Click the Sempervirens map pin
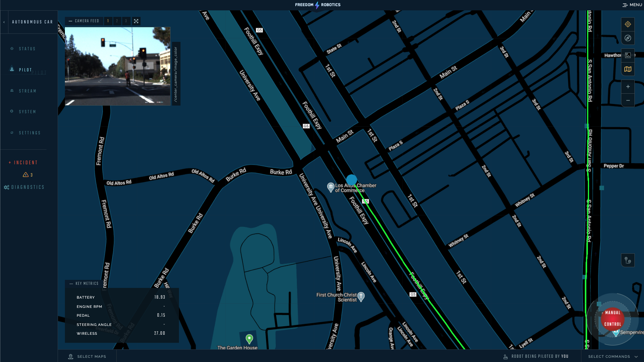 (x=616, y=332)
